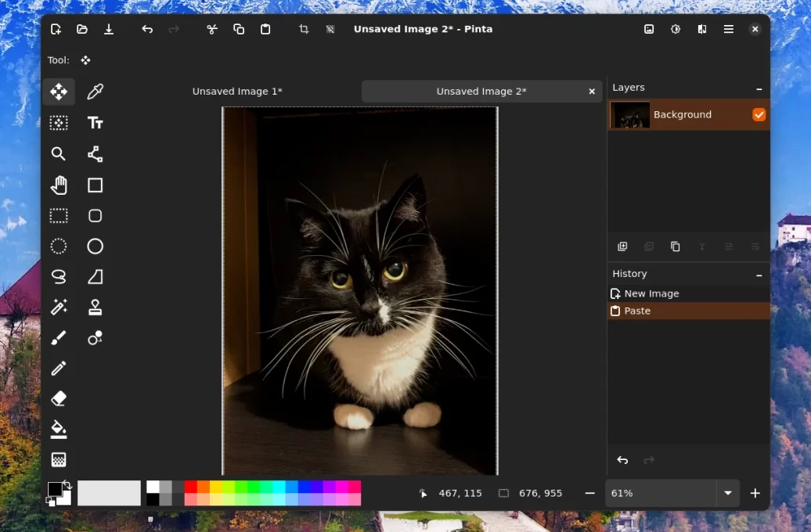Select the Color Picker eyedropper tool
Viewport: 811px width, 532px height.
[x=95, y=92]
